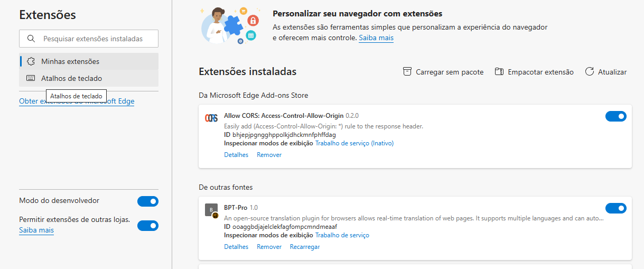The height and width of the screenshot is (269, 644).
Task: Open Detalhes for Allow CORS
Action: pyautogui.click(x=236, y=155)
